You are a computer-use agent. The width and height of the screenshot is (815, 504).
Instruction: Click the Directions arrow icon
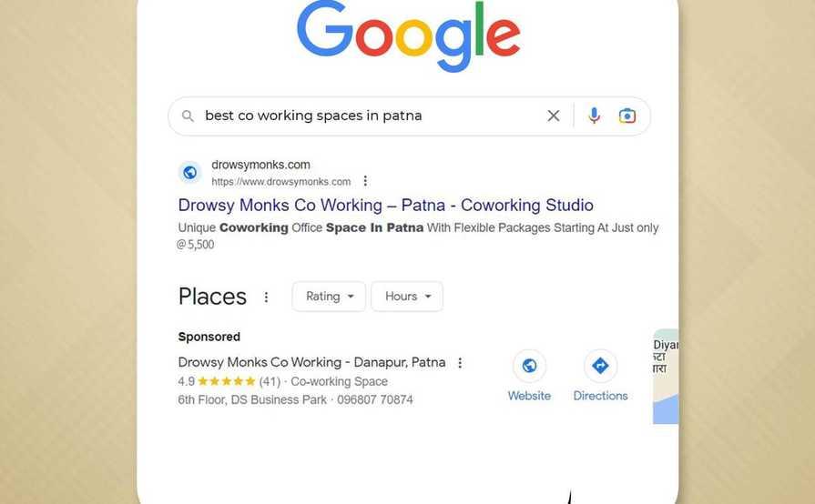click(600, 366)
